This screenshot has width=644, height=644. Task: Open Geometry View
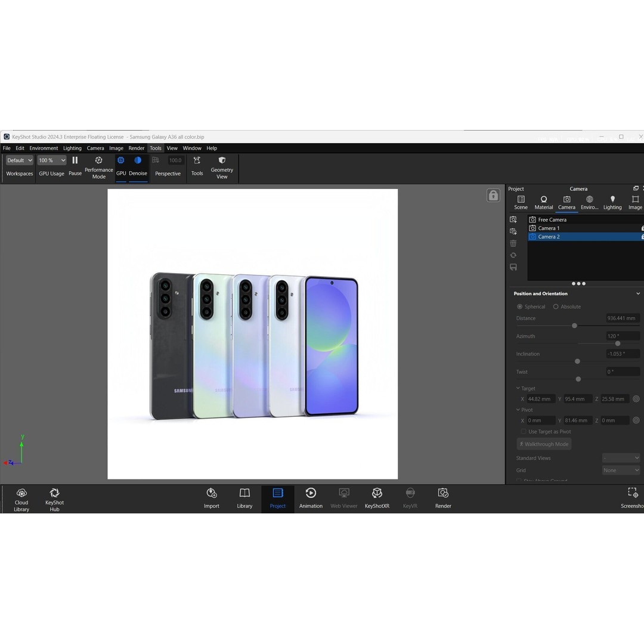point(222,168)
